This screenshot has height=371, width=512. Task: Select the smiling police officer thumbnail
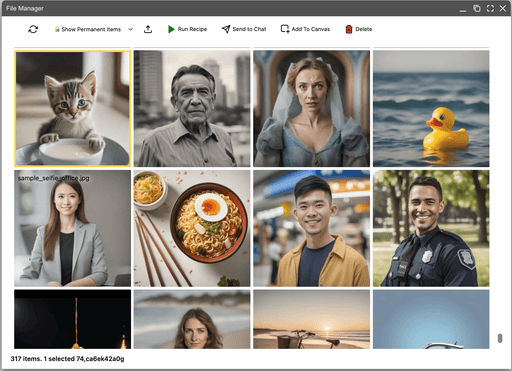(x=431, y=228)
